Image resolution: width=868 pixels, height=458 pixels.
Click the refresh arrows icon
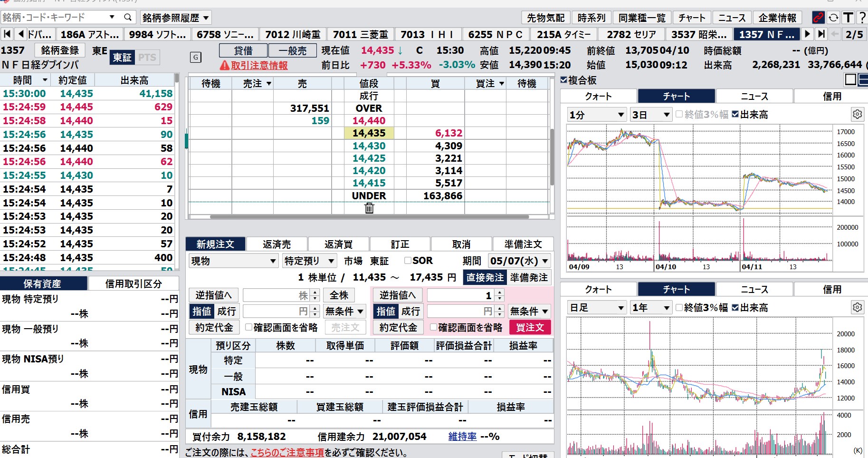pos(833,18)
